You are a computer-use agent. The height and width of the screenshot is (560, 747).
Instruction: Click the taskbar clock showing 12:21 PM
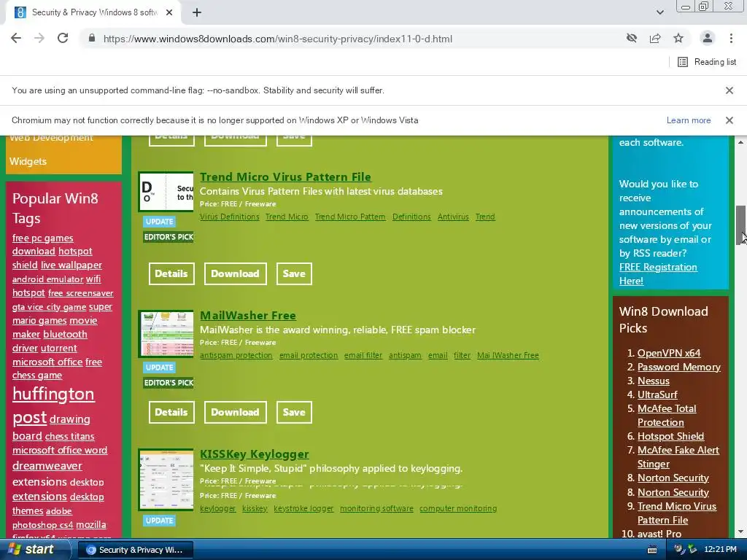[x=720, y=550]
